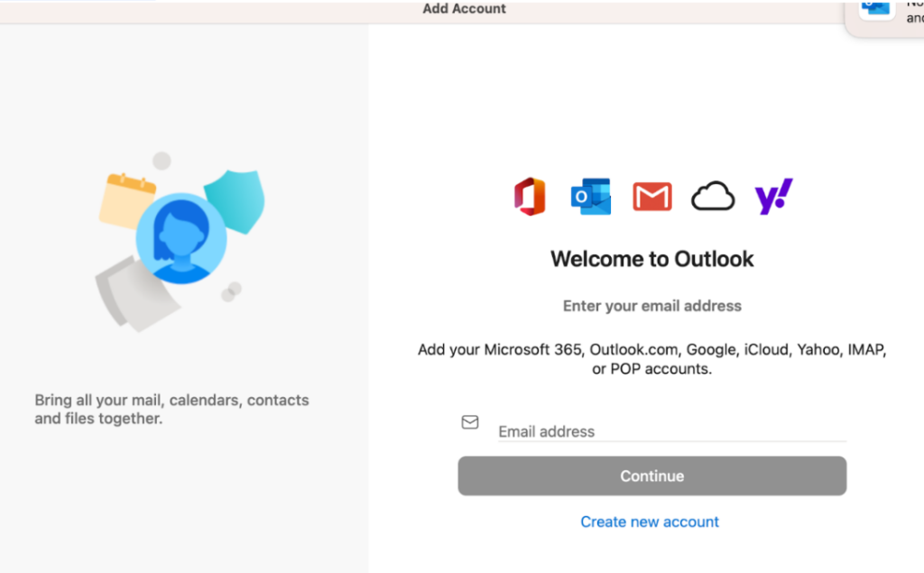Screen dimensions: 924x573
Task: Click the small envelope icon beside email field
Action: coord(470,422)
